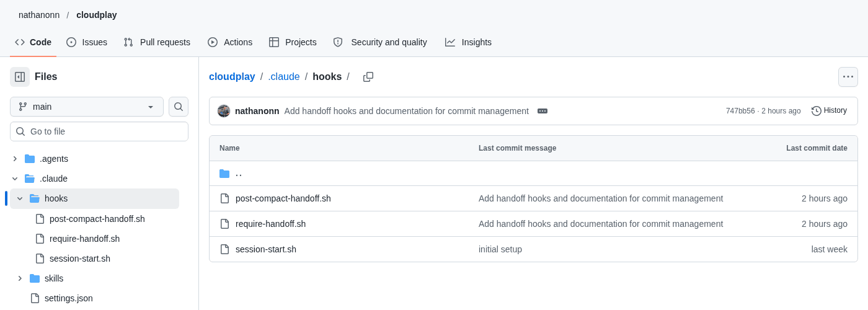Select require-handoff.sh in the file tree

85,239
